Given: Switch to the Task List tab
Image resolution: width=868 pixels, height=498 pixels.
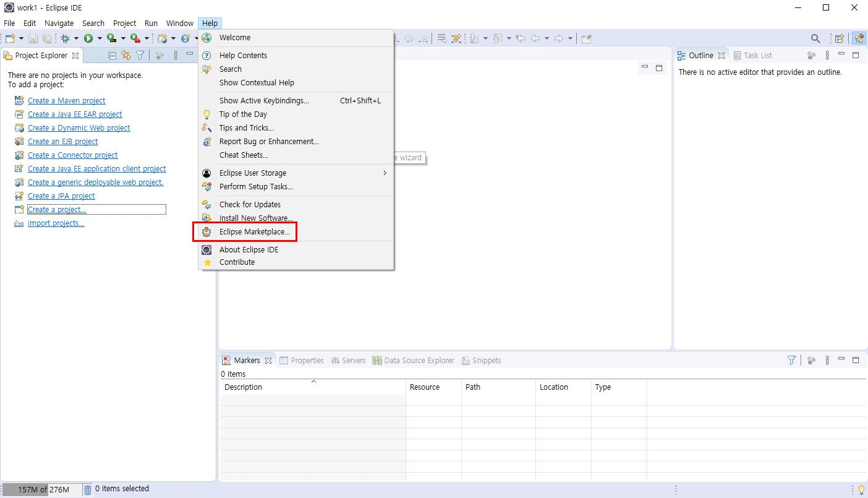Looking at the screenshot, I should pyautogui.click(x=752, y=56).
